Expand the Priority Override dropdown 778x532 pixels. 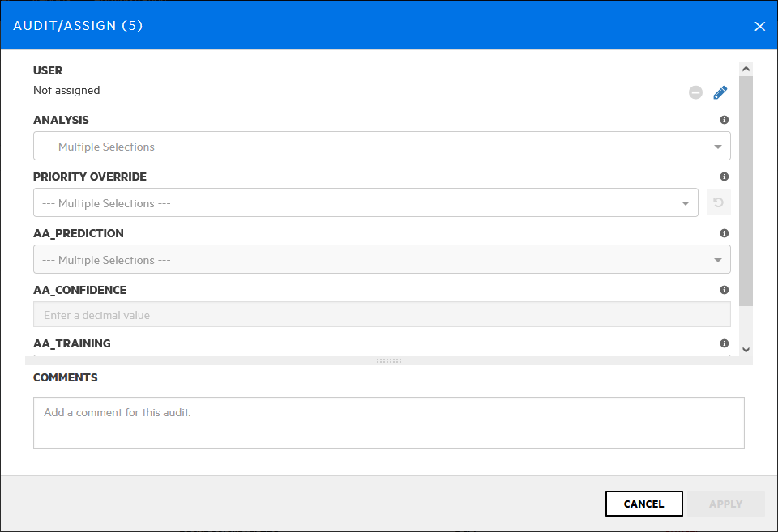[365, 203]
